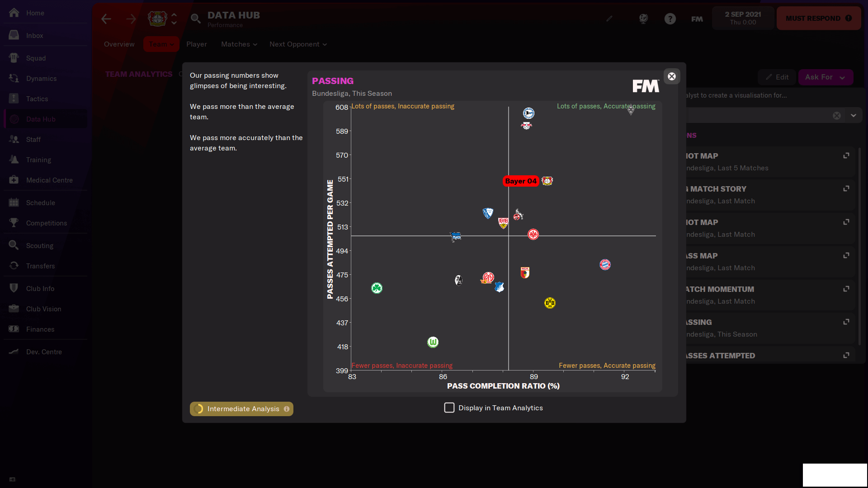Click the Edit button
This screenshot has height=488, width=868.
(x=777, y=77)
